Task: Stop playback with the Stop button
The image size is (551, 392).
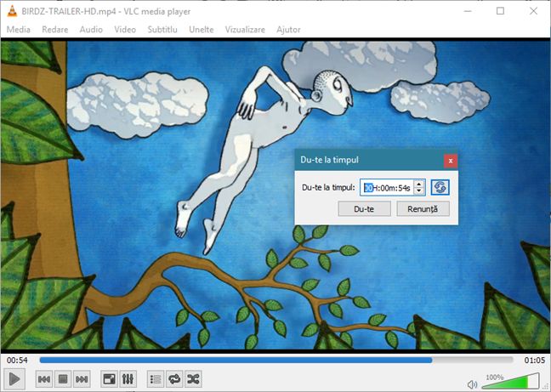Action: click(x=63, y=379)
